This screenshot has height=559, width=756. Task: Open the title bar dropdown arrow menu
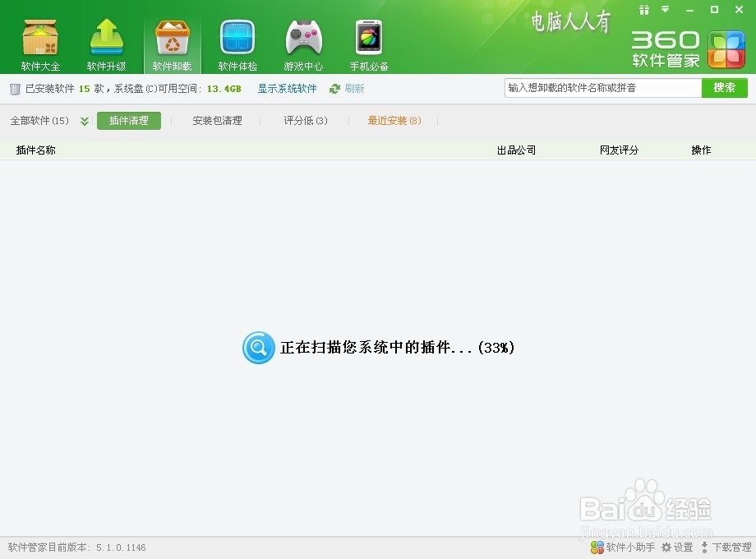coord(664,10)
